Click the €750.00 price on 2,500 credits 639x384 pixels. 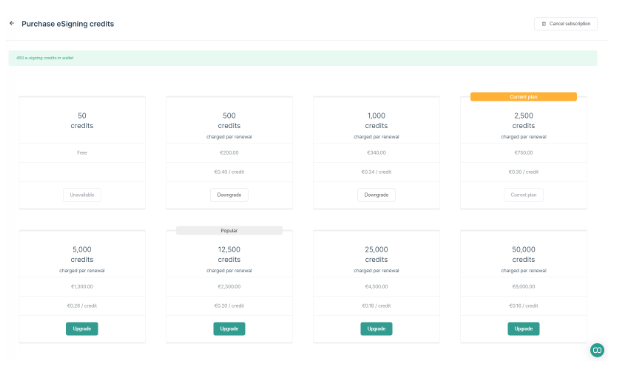(x=523, y=153)
